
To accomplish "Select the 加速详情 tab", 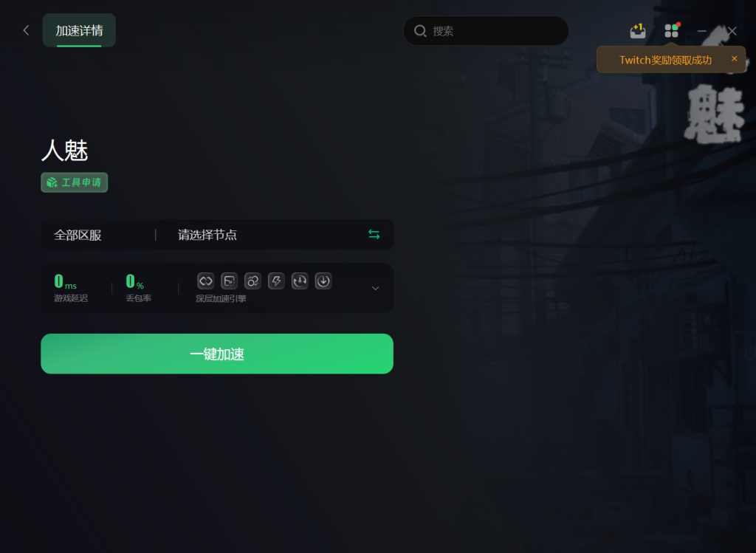I will 79,30.
